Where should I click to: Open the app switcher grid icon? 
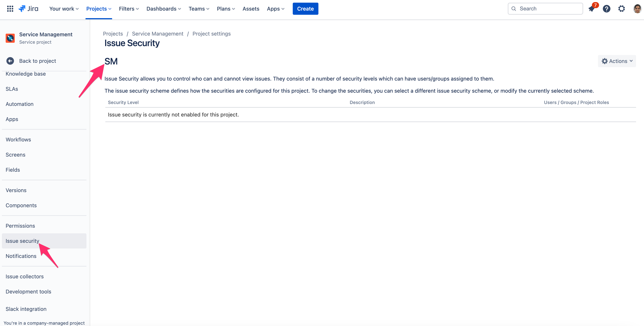(10, 9)
